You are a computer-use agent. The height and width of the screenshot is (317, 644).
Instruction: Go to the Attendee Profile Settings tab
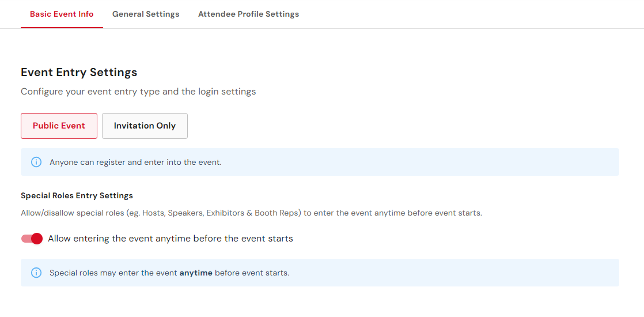click(248, 14)
